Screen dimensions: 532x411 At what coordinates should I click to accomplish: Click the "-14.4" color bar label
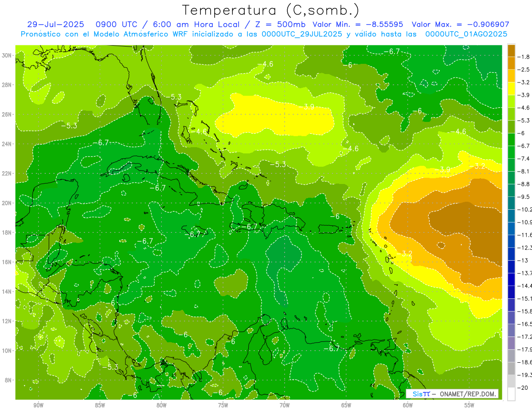coord(525,286)
